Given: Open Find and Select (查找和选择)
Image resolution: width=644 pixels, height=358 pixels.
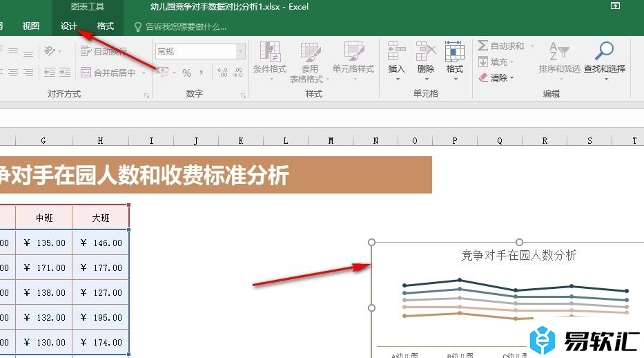Looking at the screenshot, I should pos(605,60).
